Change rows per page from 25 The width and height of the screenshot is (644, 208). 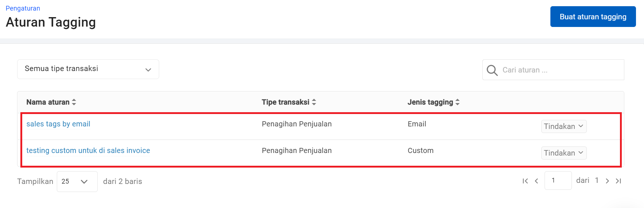(77, 181)
